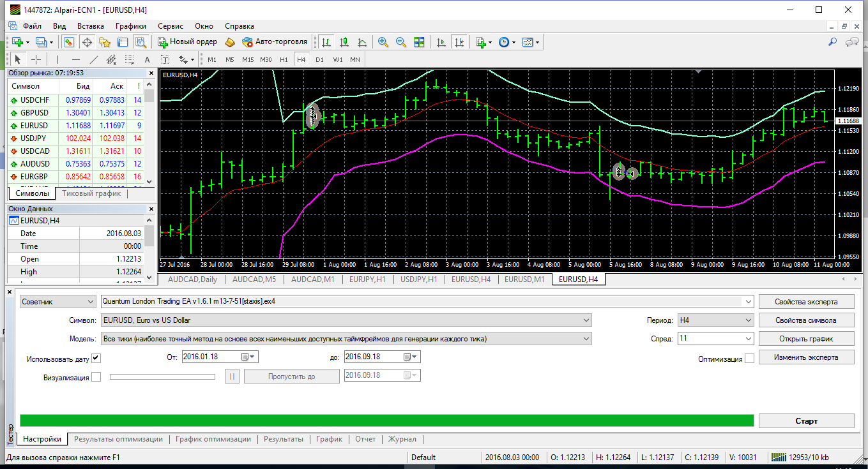Enable the 'Оптимизация' checkbox
The height and width of the screenshot is (469, 868).
(x=750, y=359)
